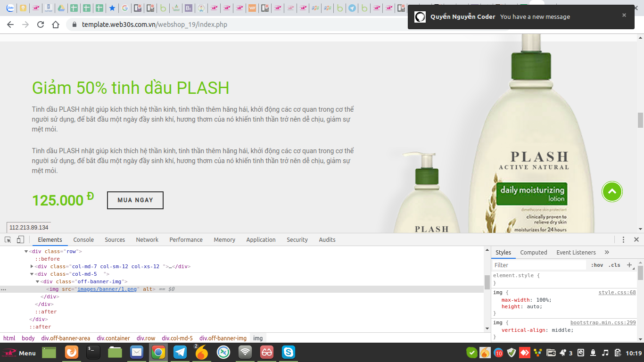Screen dimensions: 644x362
Task: Open the Network tab
Action: (x=147, y=239)
